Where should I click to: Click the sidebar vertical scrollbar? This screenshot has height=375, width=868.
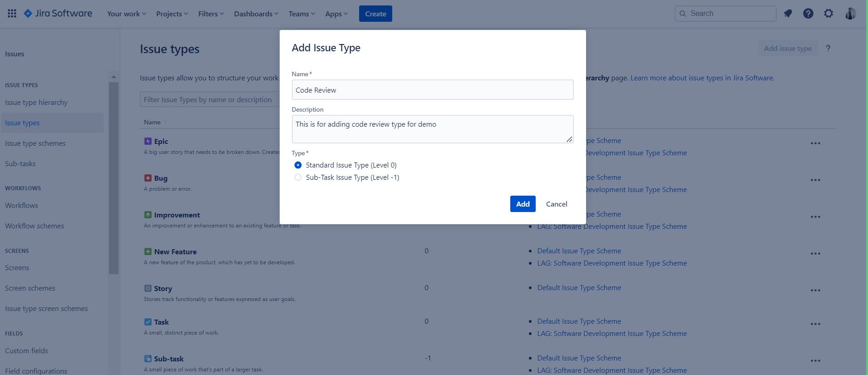tap(113, 177)
